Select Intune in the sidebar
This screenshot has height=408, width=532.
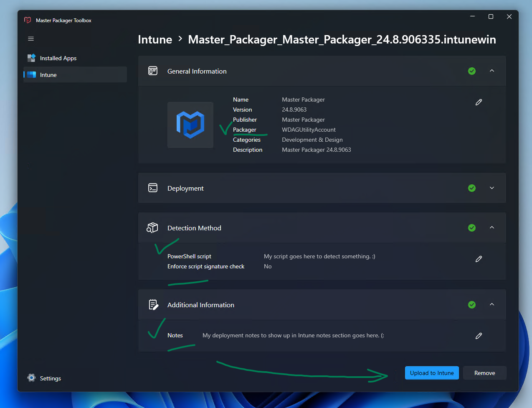coord(75,75)
